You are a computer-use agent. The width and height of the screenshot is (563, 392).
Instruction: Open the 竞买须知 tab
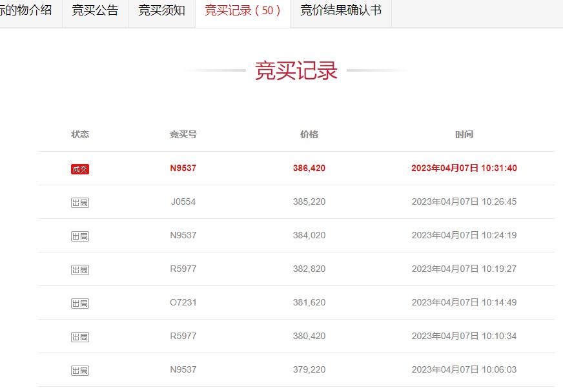161,11
